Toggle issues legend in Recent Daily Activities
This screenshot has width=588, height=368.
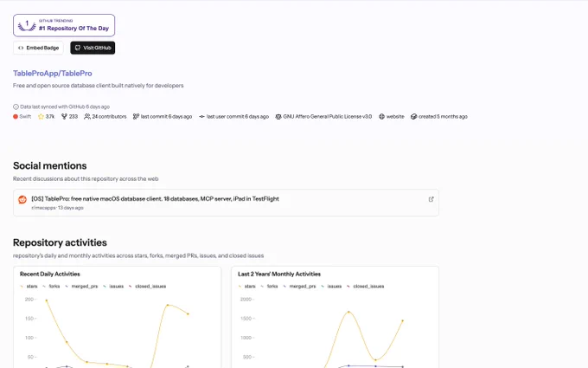tap(113, 286)
